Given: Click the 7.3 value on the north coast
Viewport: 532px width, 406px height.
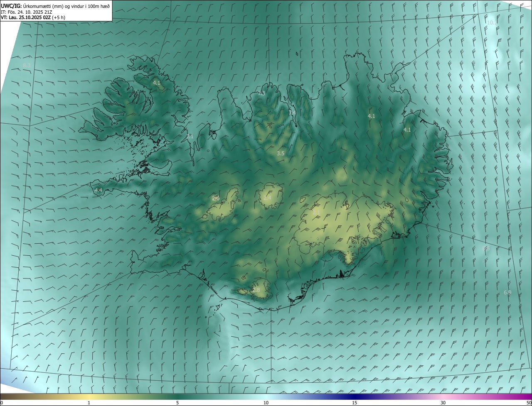Looking at the screenshot, I should coord(261,93).
